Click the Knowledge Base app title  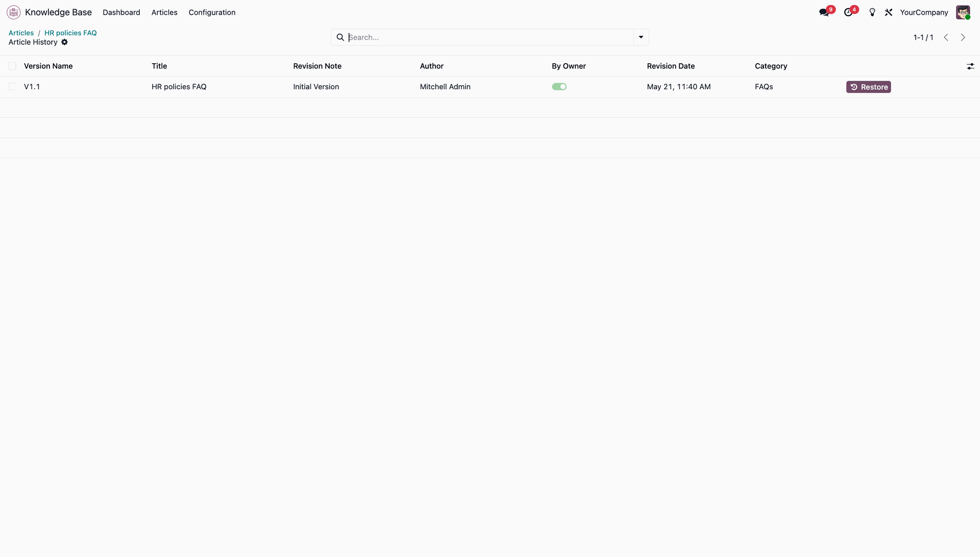(58, 12)
